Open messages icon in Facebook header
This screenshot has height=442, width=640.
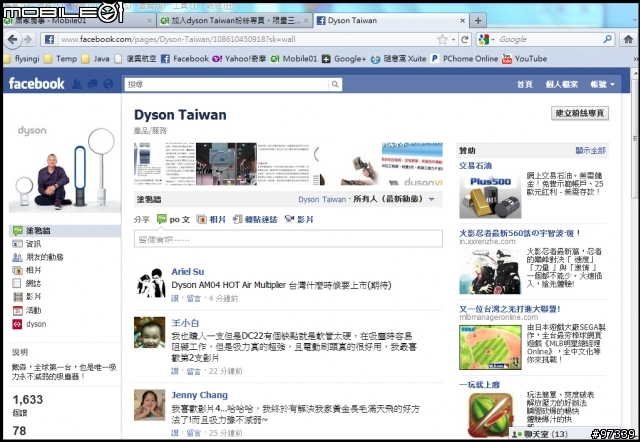[x=93, y=84]
